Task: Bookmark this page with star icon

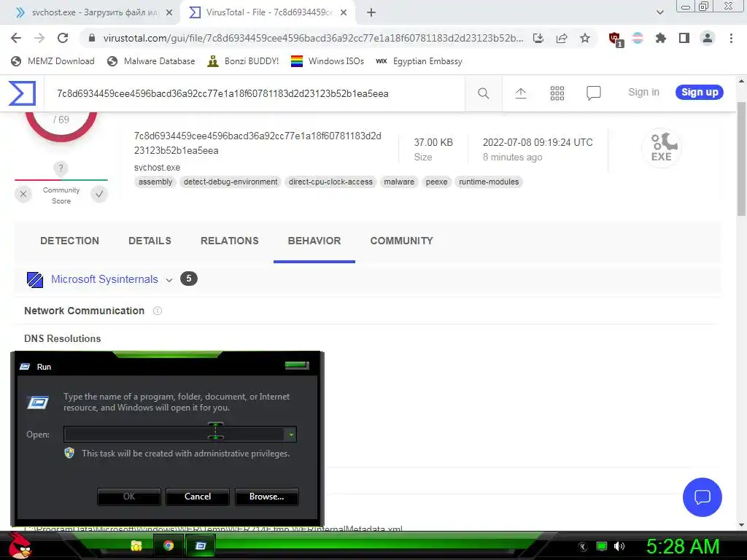Action: click(585, 38)
